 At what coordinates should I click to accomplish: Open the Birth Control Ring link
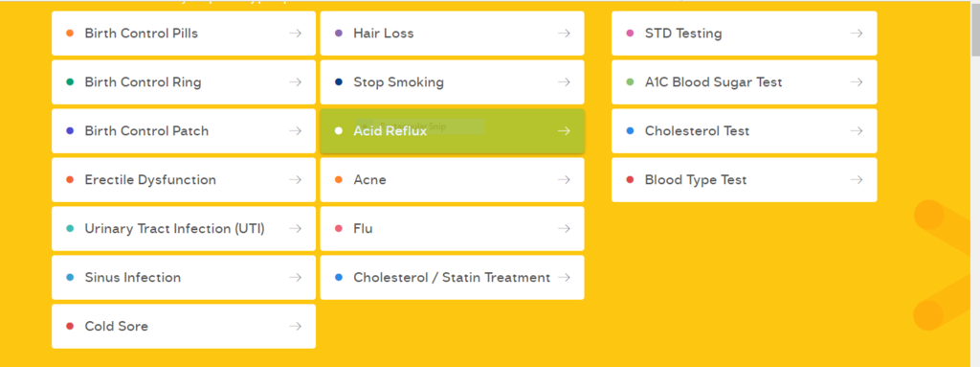[x=184, y=82]
